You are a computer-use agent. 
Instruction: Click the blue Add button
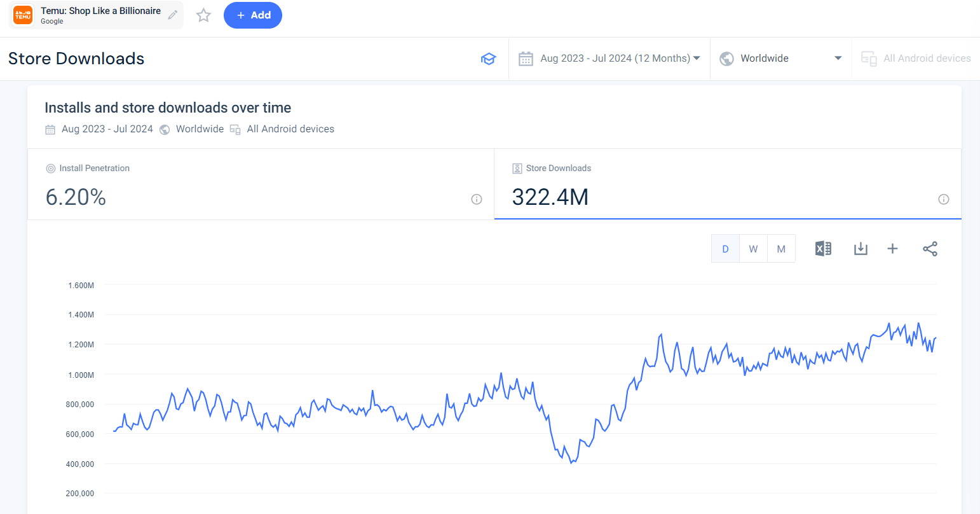[x=253, y=15]
